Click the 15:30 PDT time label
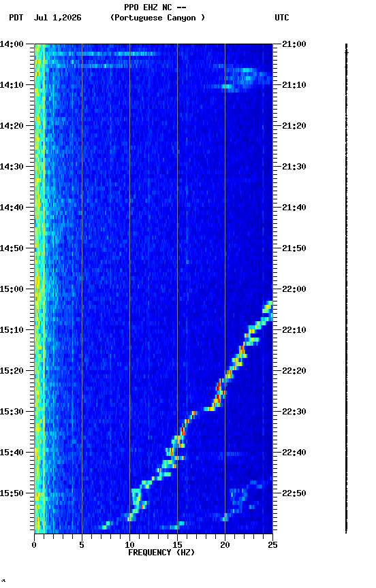Viewport: 376px width, 588px height. point(12,412)
